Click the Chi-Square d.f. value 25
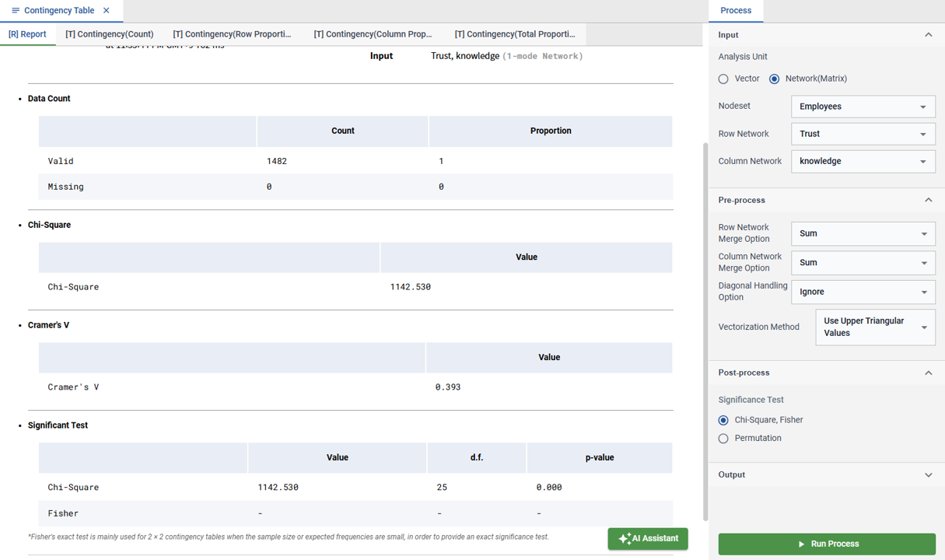The height and width of the screenshot is (560, 945). pyautogui.click(x=442, y=487)
